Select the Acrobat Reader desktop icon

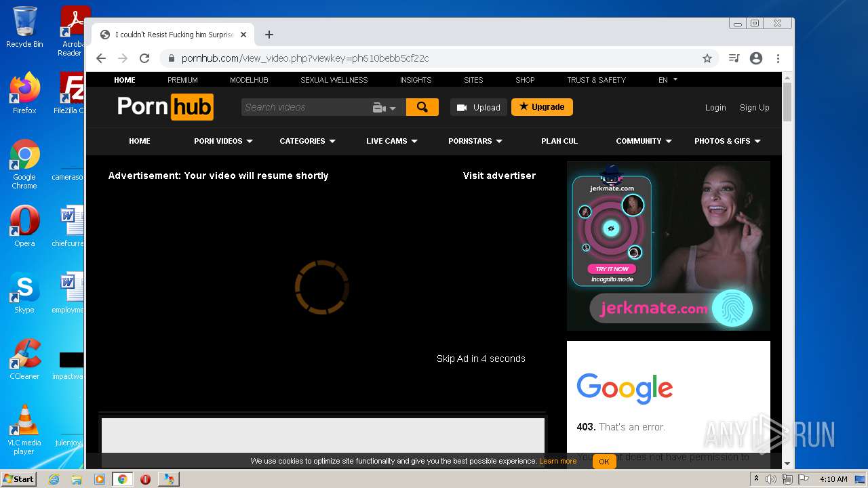tap(71, 31)
